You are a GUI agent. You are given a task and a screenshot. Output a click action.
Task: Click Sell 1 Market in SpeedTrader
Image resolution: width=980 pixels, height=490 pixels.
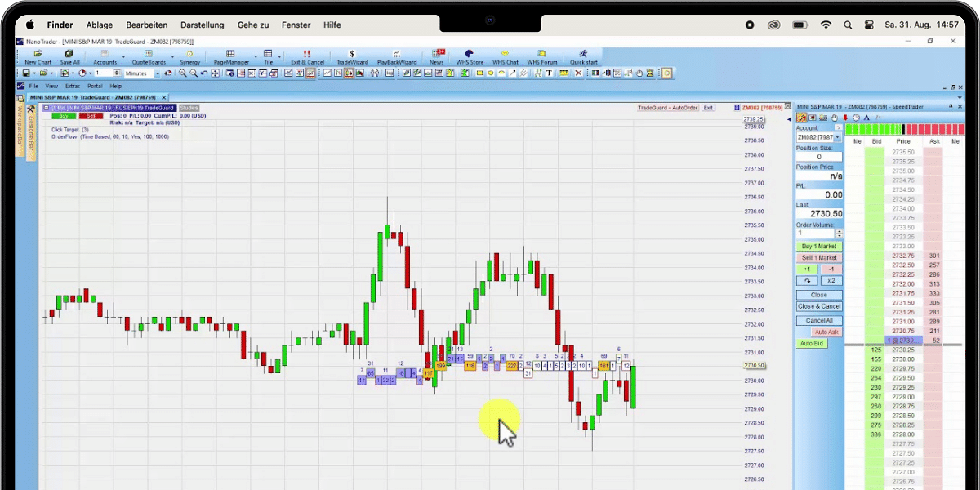(819, 257)
